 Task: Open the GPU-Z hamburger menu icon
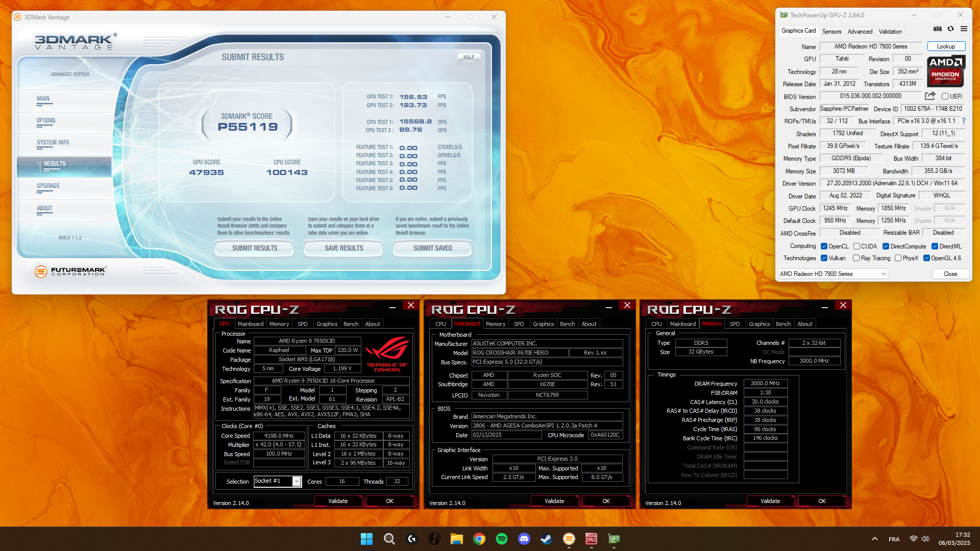[x=964, y=29]
